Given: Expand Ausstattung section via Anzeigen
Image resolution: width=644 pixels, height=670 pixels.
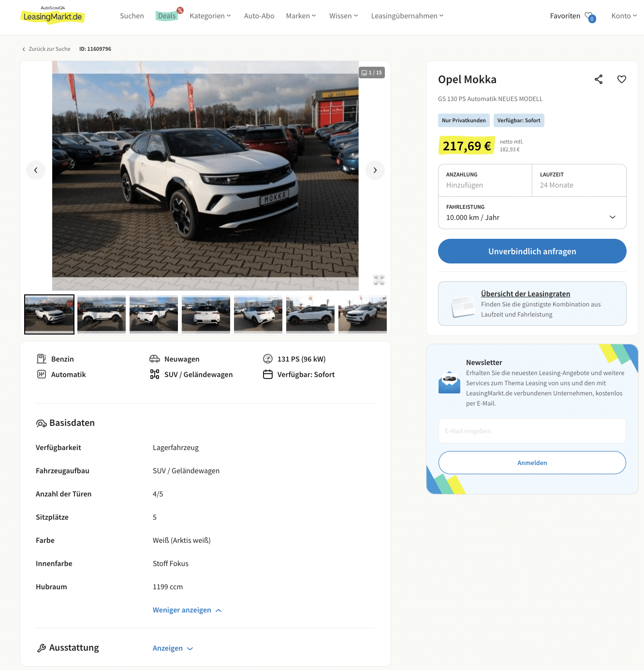Looking at the screenshot, I should pos(173,648).
